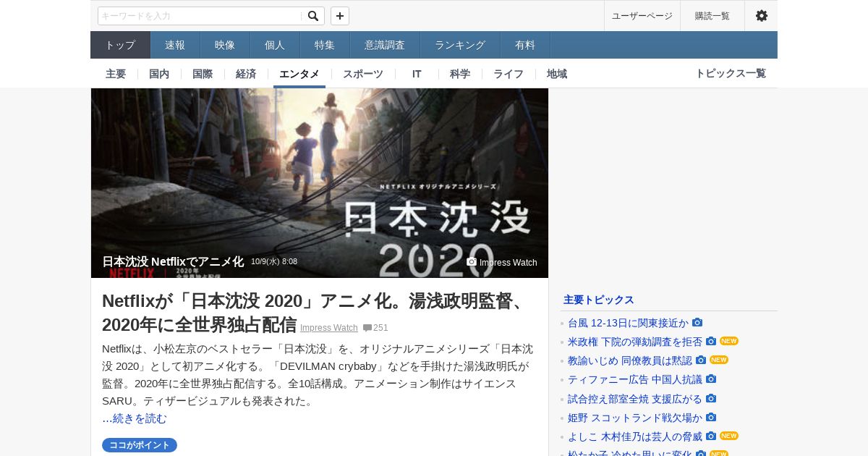Select the トップ navigation tab
This screenshot has width=868, height=456.
[120, 45]
